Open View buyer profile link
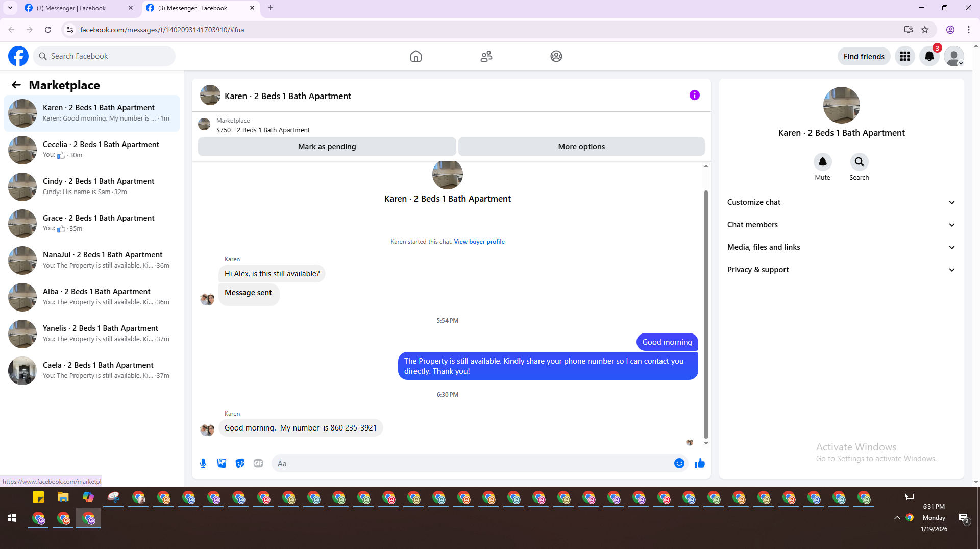 (x=479, y=242)
